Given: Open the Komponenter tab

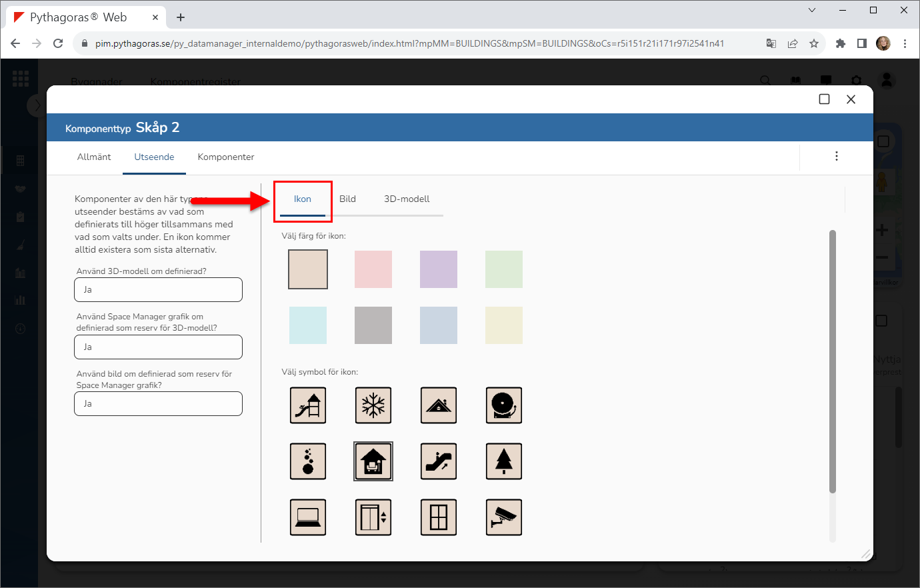Looking at the screenshot, I should coord(226,157).
